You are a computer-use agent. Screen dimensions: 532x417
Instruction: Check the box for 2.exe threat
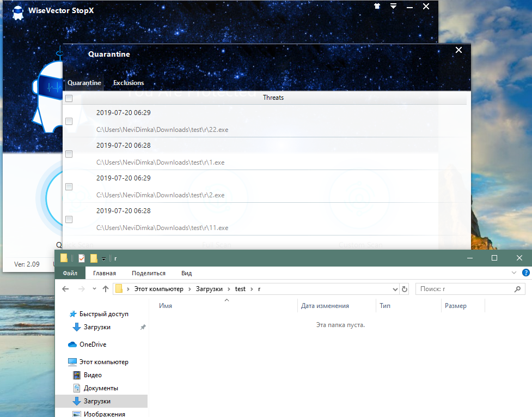coord(69,187)
